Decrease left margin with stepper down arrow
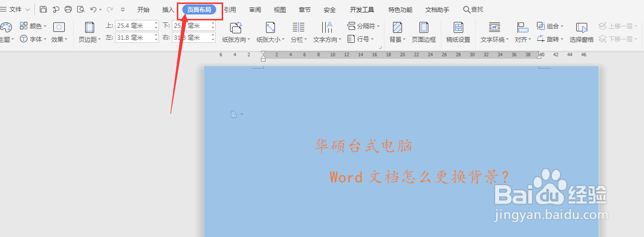Screen dimensions: 644x237 [x=156, y=40]
